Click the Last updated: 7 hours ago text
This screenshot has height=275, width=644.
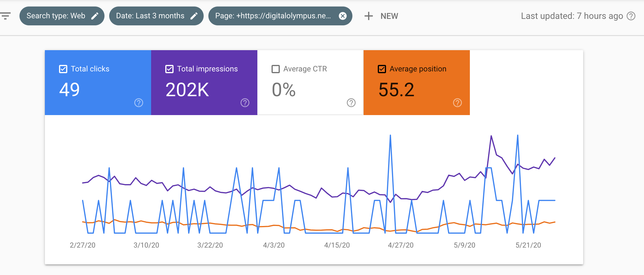pyautogui.click(x=572, y=16)
